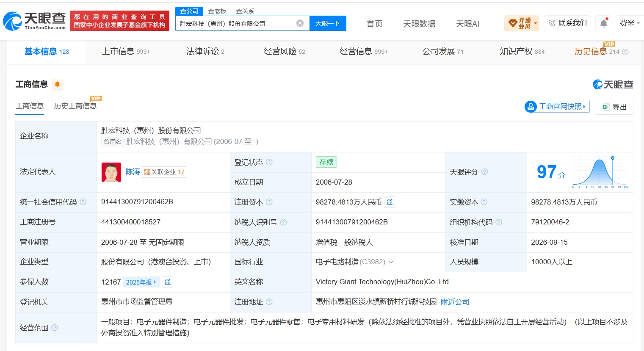This screenshot has width=644, height=351.
Task: Click the legal representative's photo
Action: [x=111, y=172]
